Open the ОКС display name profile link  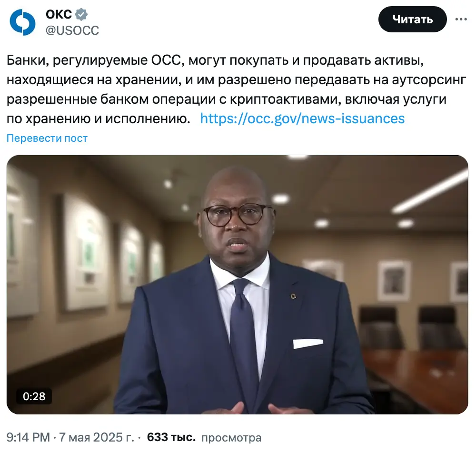point(59,14)
